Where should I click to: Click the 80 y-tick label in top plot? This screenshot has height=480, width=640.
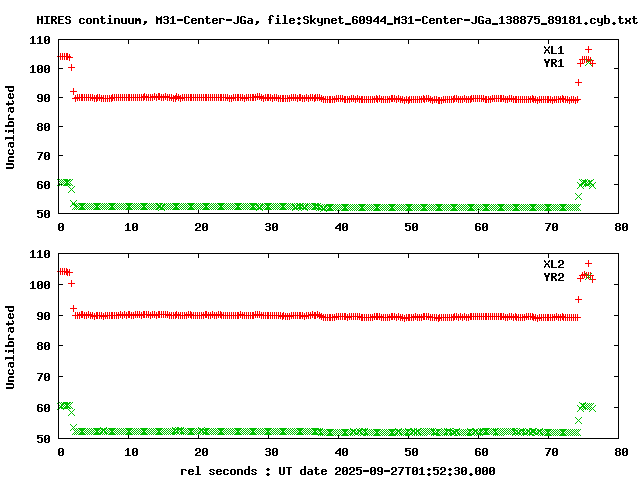43,127
